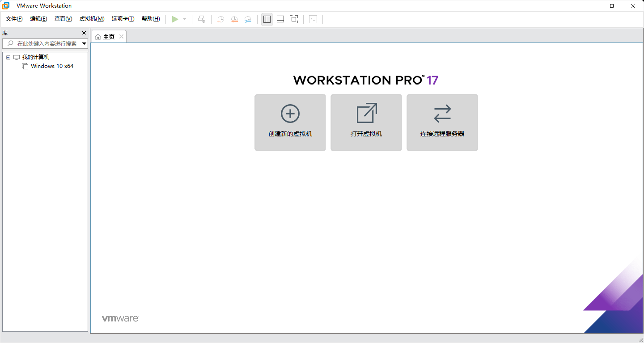Open the 查看(V) menu

pos(63,19)
